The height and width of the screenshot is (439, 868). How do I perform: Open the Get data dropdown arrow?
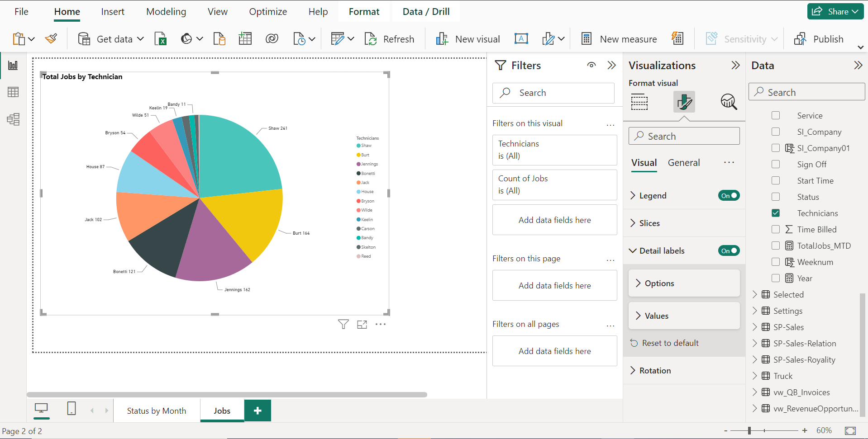[x=140, y=39]
